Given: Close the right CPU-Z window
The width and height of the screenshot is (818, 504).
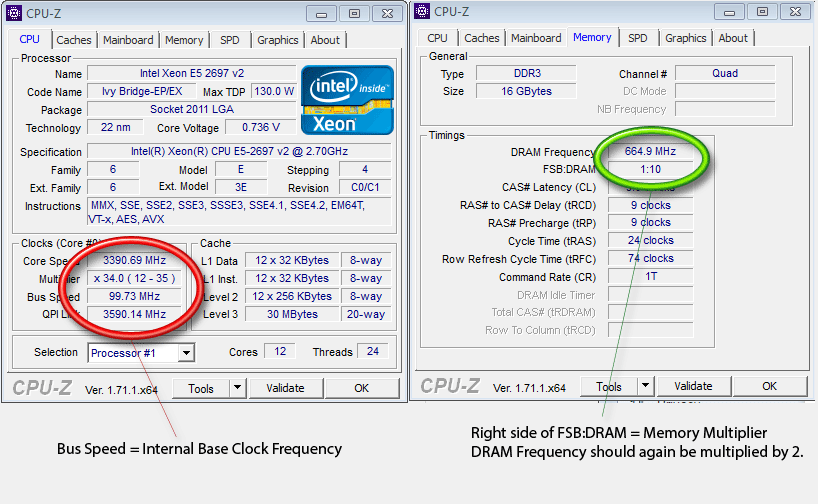Looking at the screenshot, I should click(x=796, y=12).
